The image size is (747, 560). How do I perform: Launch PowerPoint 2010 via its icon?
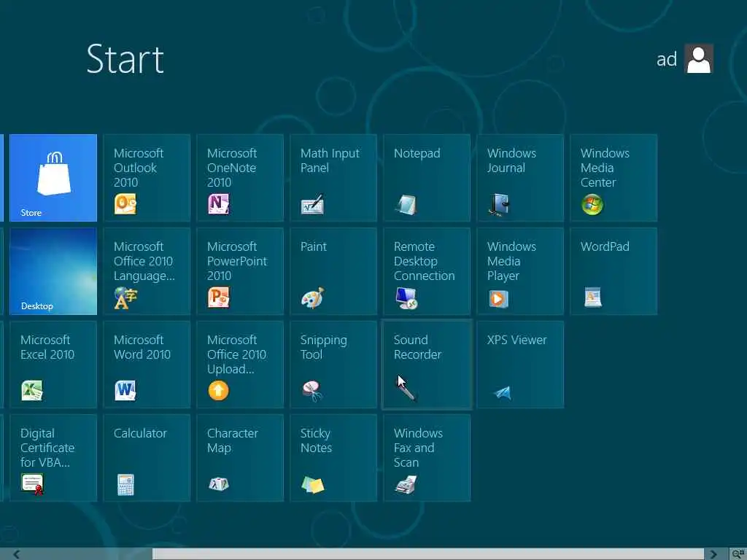click(x=219, y=297)
